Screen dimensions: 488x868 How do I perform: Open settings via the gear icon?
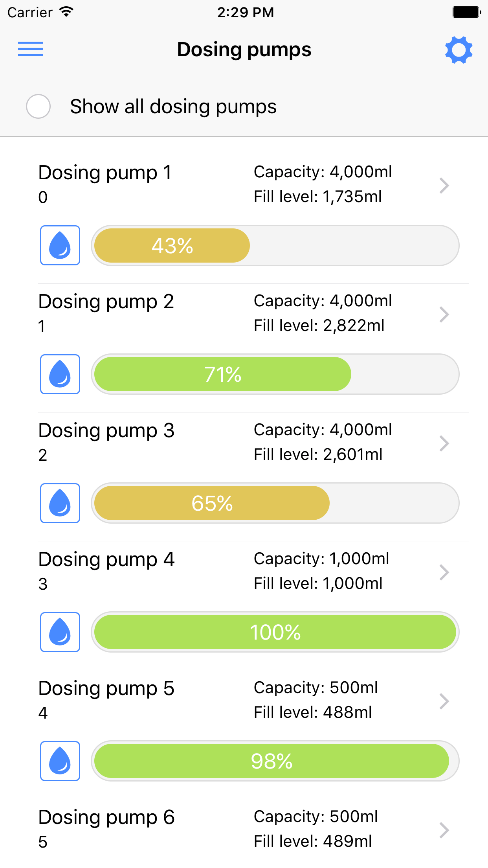(459, 50)
